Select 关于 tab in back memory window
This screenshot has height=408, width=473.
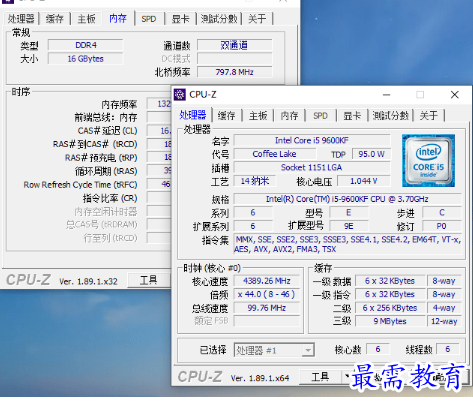257,19
